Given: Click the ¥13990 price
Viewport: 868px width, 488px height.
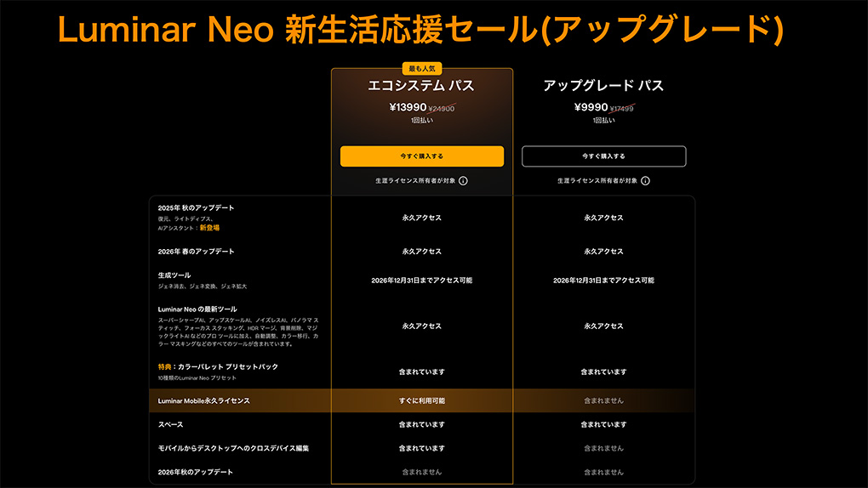Looking at the screenshot, I should (x=407, y=108).
